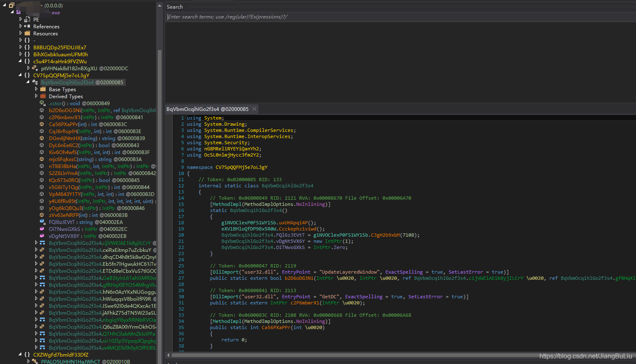
Task: Click the Ca56PXaPPr method cube icon
Action: (x=42, y=124)
